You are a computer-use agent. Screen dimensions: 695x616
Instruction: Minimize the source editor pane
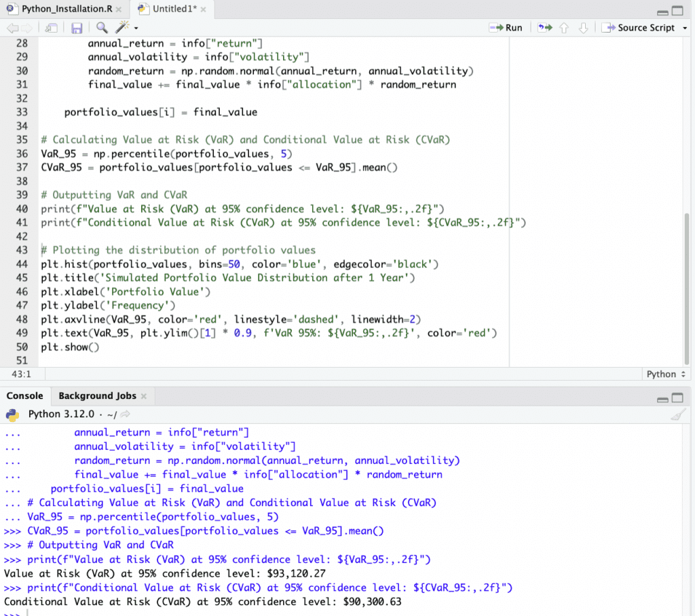(x=663, y=11)
